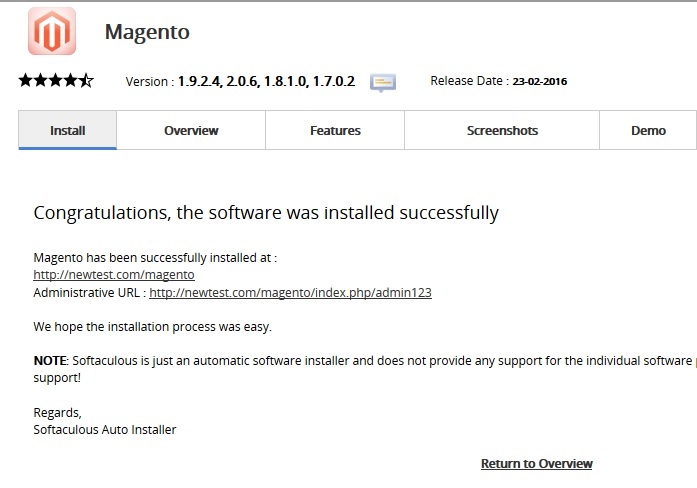This screenshot has height=488, width=697.
Task: Click the bold NOTE label
Action: 49,360
